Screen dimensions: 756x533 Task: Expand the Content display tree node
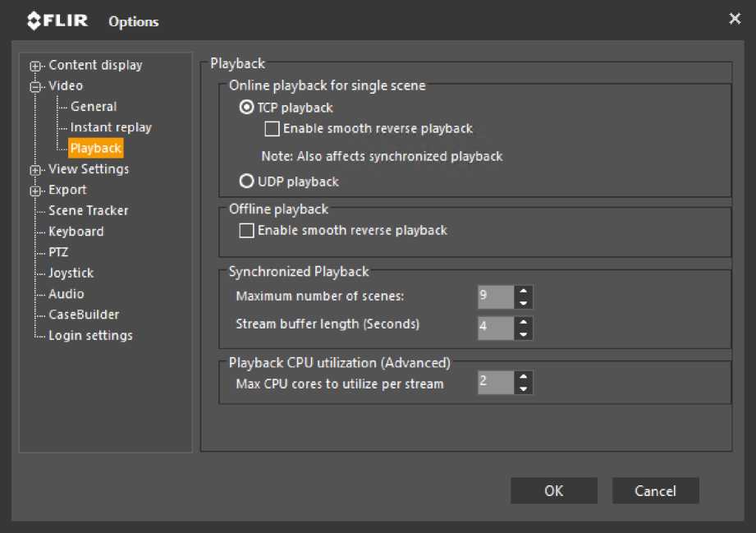(x=35, y=66)
